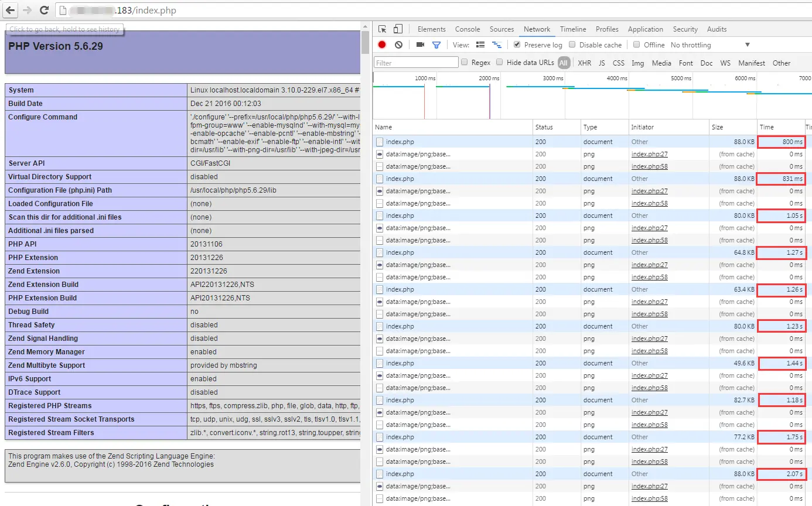This screenshot has width=812, height=506.
Task: Select the Network tab
Action: coord(537,29)
